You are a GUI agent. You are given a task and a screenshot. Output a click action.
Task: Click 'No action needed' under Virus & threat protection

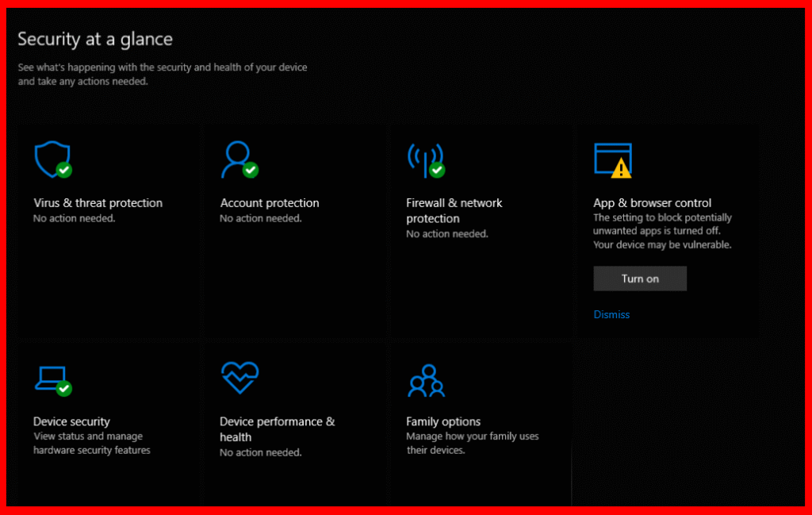[x=74, y=219]
